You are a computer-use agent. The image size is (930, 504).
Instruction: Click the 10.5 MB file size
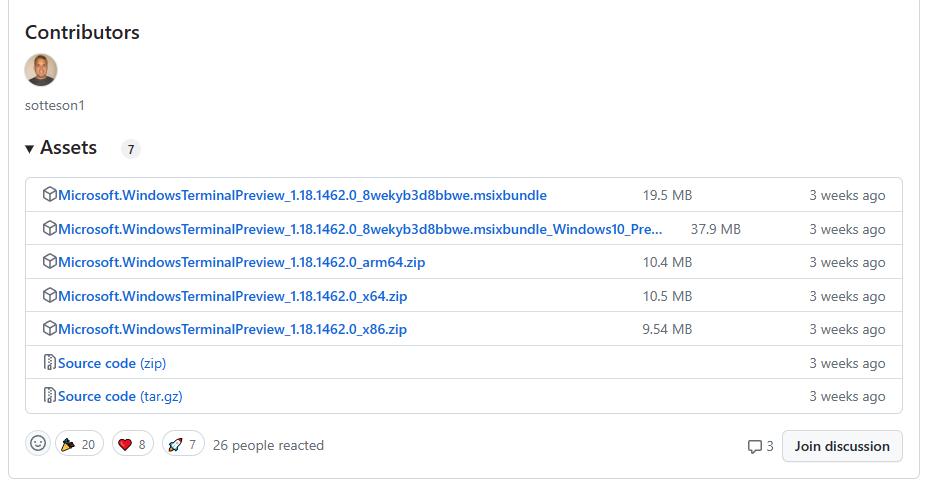[667, 296]
